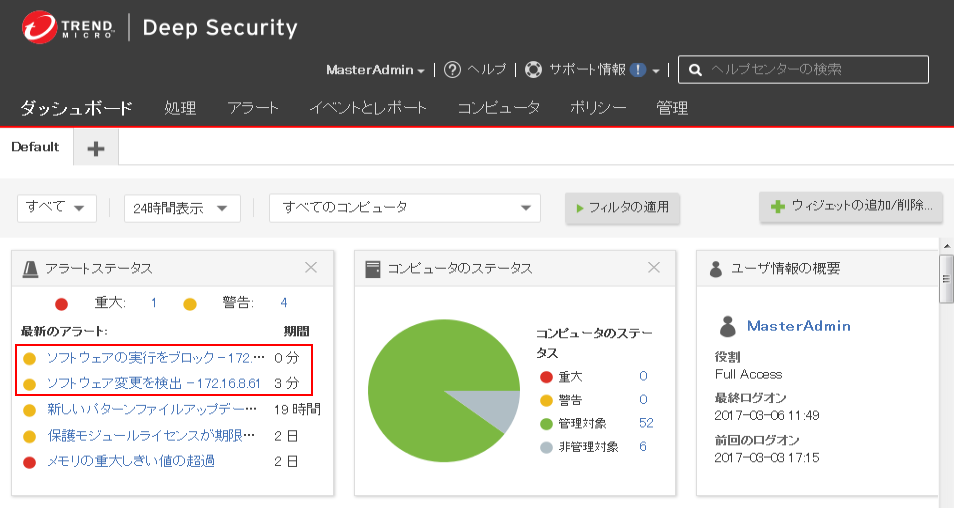Open the メモリの重大しきい値の超過 alert link

(131, 461)
